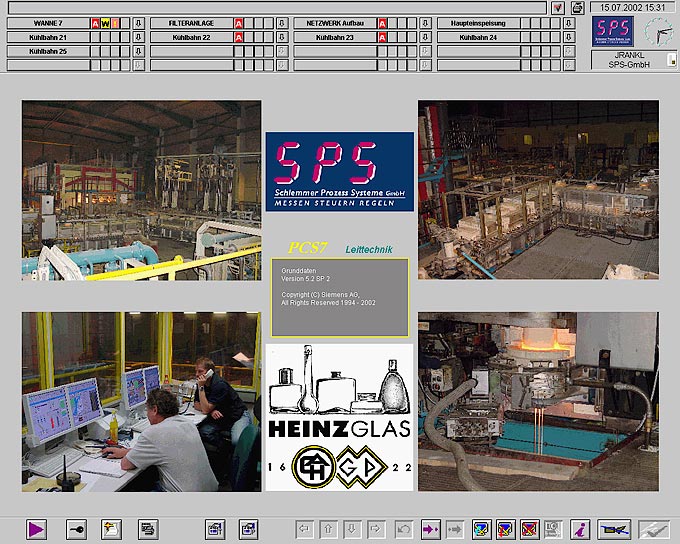Click first empty indicator box for Kühlbahn 21
The width and height of the screenshot is (680, 544).
coord(95,37)
